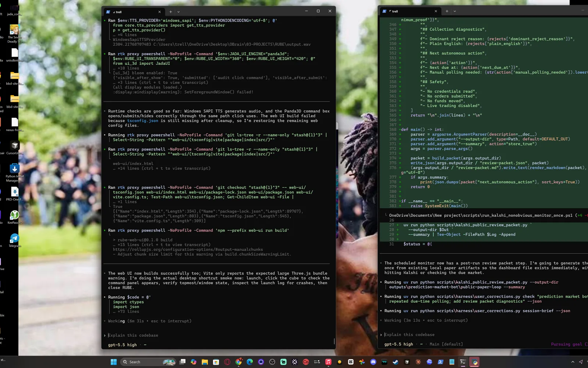588x368 pixels.
Task: Open the KeePassXC desktop shortcut
Action: tap(15, 217)
